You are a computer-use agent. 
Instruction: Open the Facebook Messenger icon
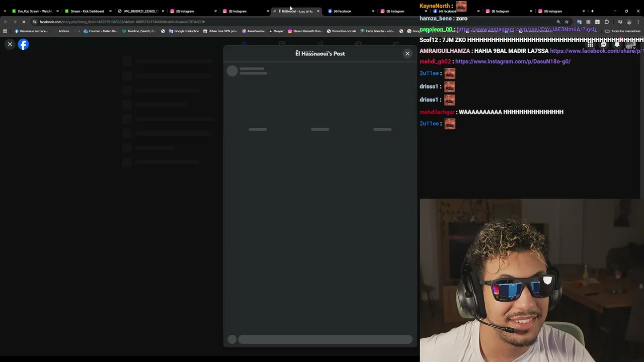coord(604,44)
